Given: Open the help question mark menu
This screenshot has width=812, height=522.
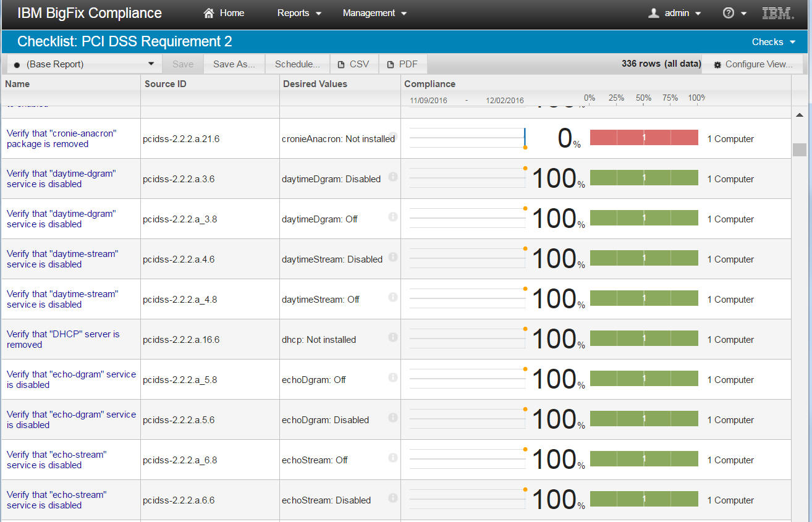Looking at the screenshot, I should [x=734, y=13].
